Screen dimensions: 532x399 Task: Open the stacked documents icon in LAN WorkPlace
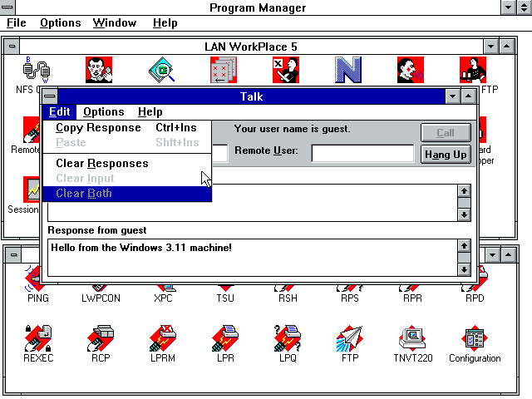click(224, 70)
